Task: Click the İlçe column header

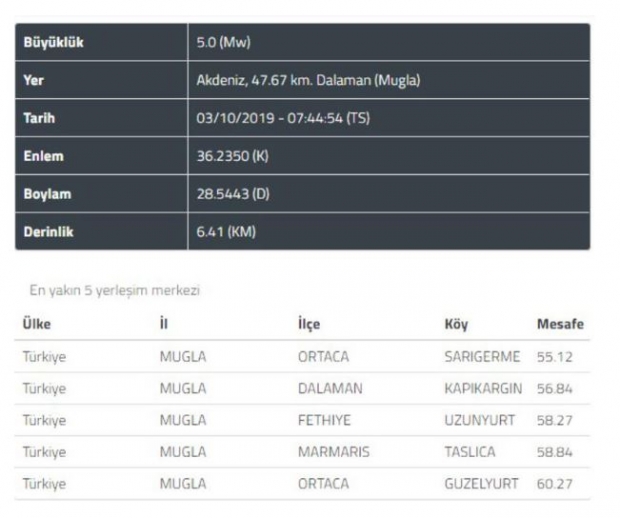Action: pos(309,324)
